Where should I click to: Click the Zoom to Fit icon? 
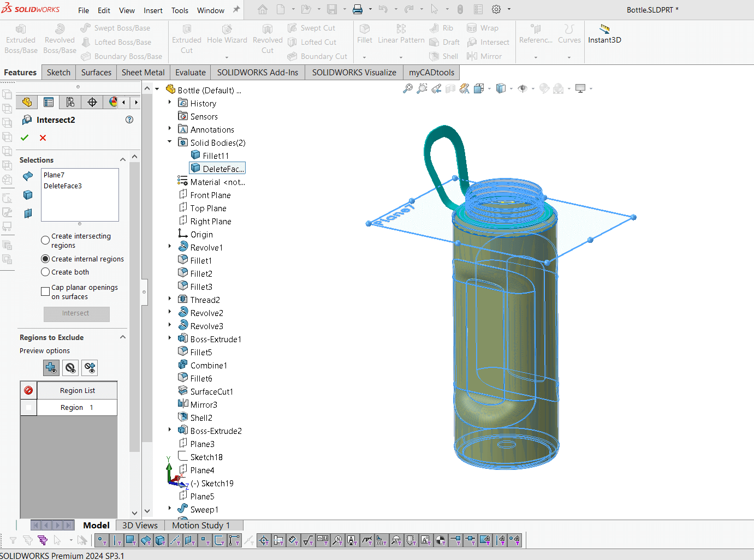[408, 88]
